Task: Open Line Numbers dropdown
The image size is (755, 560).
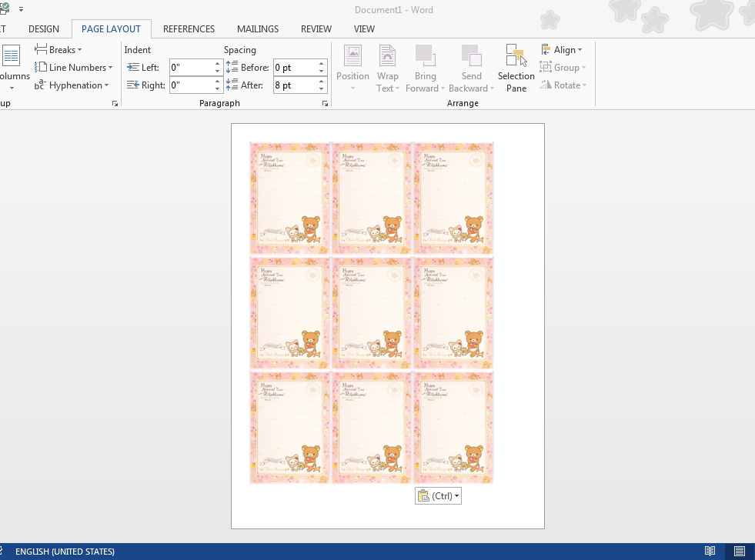Action: 74,68
